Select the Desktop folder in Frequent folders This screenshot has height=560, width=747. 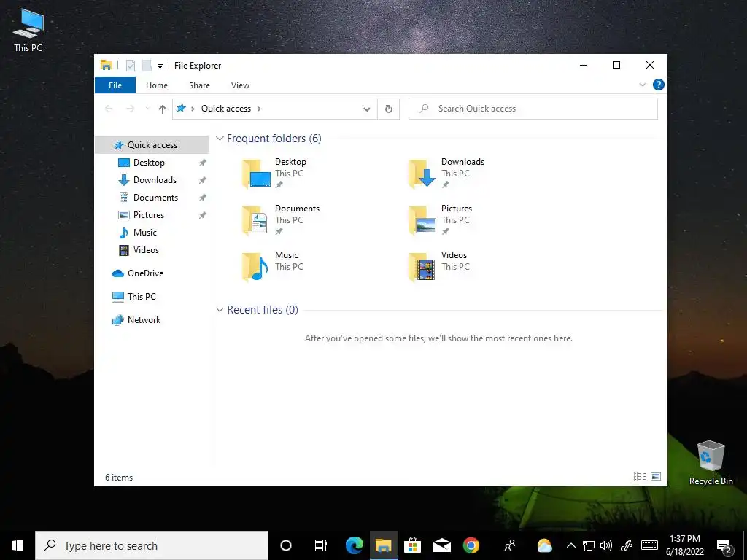click(x=275, y=174)
